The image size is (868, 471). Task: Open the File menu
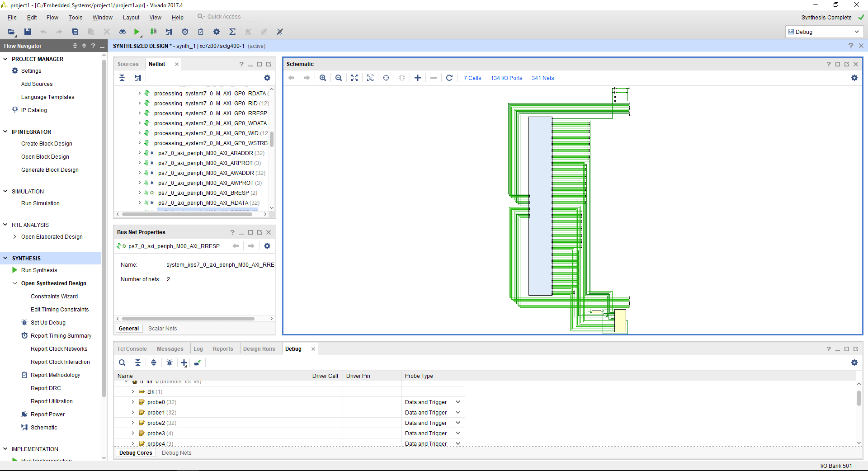point(12,18)
